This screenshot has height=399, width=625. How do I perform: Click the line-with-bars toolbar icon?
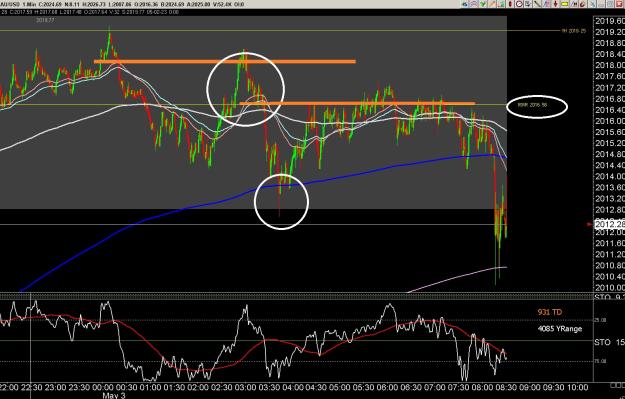(x=574, y=4)
